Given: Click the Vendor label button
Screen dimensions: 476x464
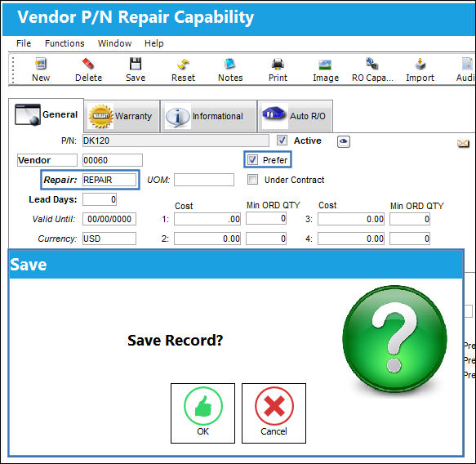Looking at the screenshot, I should [x=47, y=160].
